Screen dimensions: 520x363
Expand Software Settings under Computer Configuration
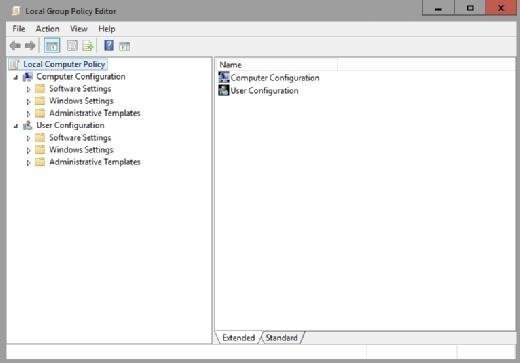coord(28,89)
